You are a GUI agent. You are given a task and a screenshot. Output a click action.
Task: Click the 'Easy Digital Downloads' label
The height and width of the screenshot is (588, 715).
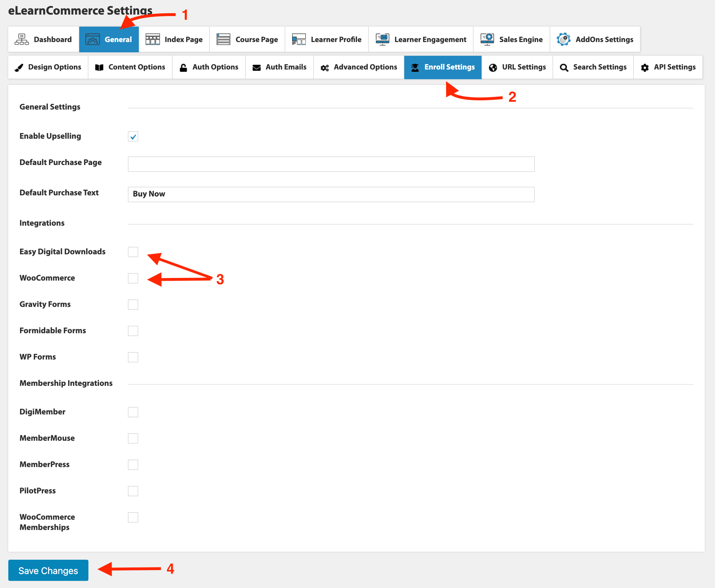[62, 252]
